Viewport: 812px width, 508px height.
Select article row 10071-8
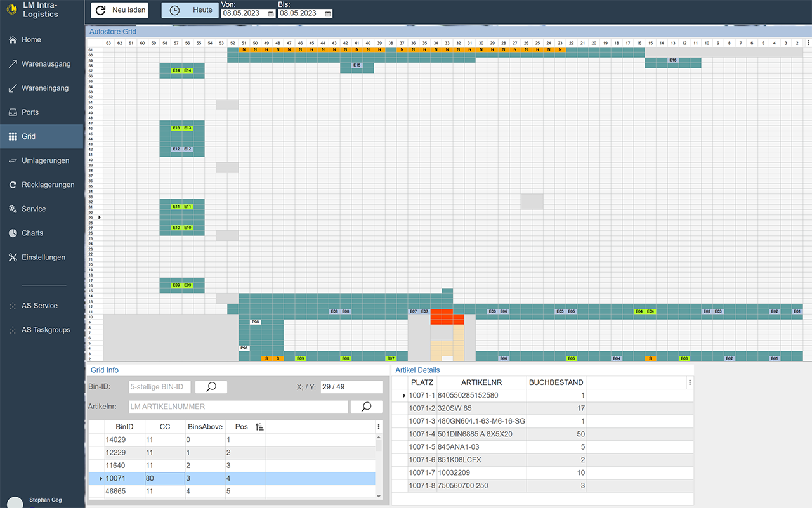[x=542, y=486]
